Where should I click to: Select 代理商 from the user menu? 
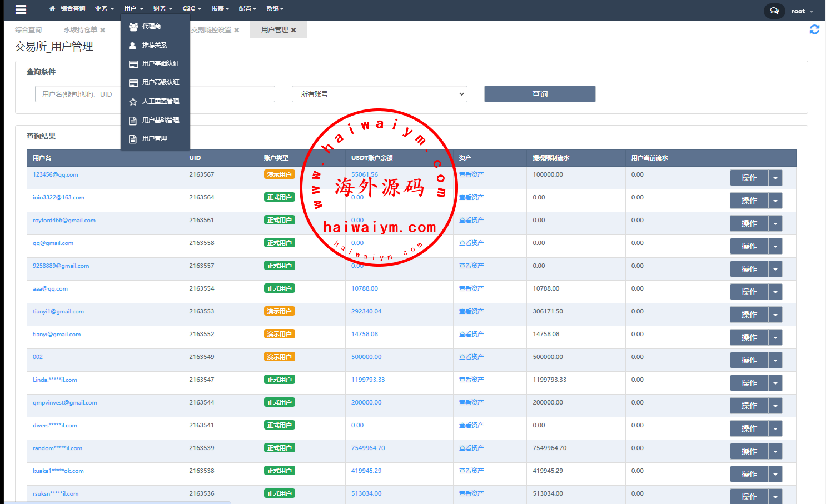coord(151,26)
